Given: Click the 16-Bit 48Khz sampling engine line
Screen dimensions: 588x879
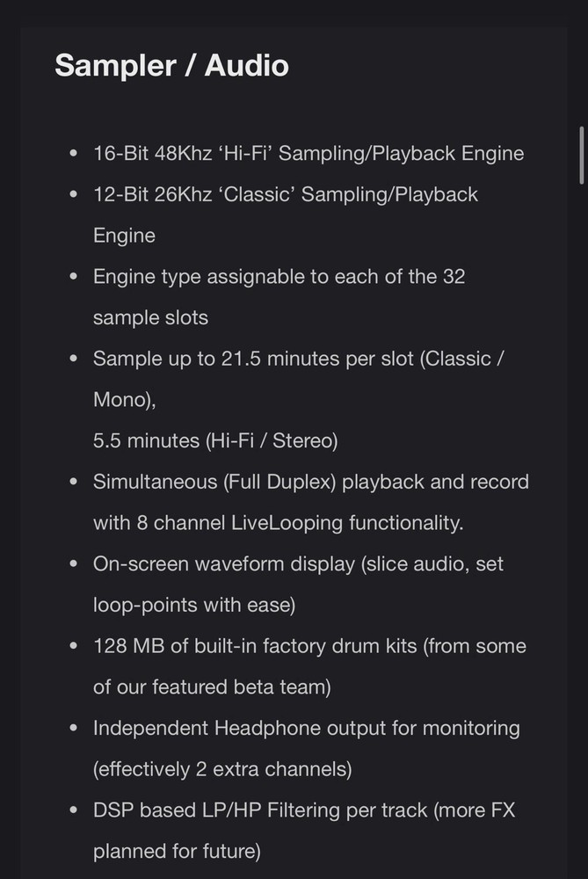Looking at the screenshot, I should (308, 153).
